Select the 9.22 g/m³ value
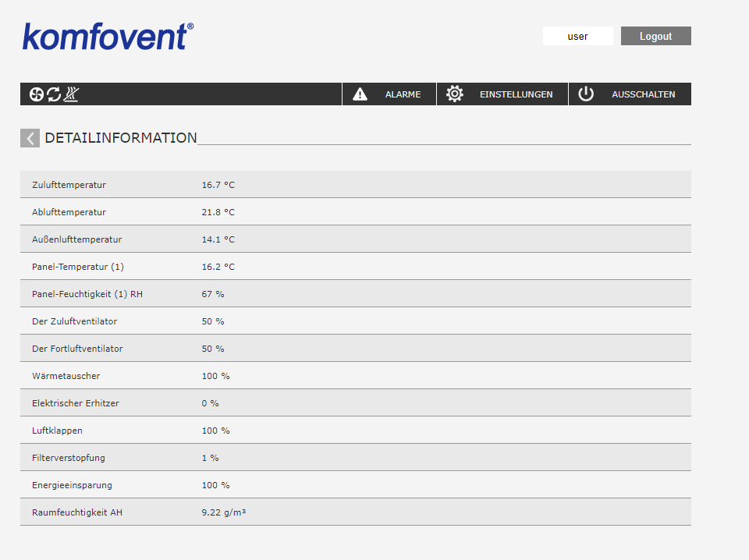749x560 pixels. (224, 512)
